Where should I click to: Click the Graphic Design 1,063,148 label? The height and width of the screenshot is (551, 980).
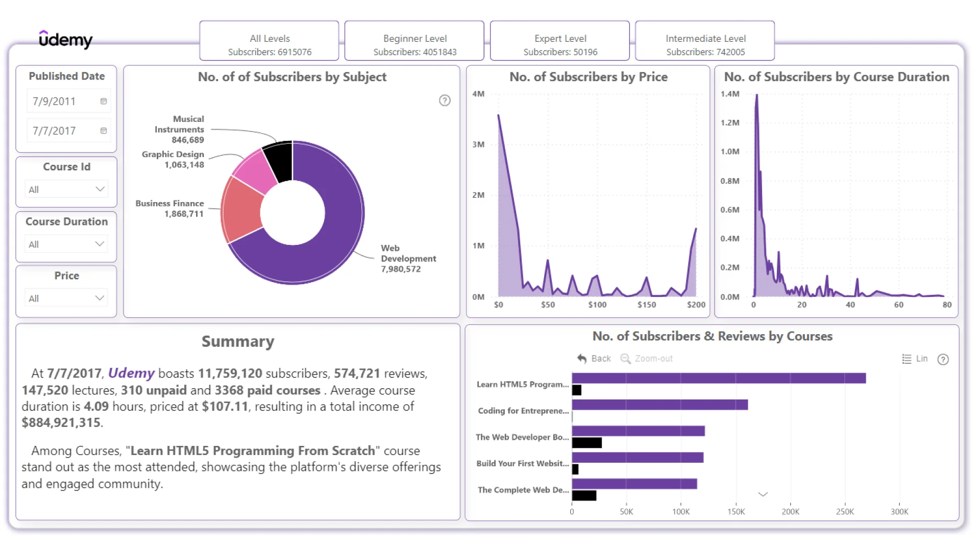173,160
